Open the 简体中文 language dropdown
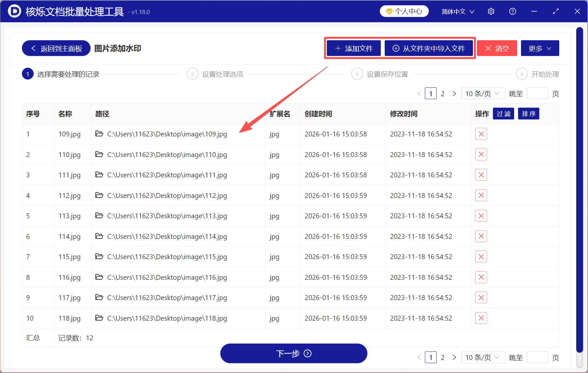588x373 pixels. [457, 11]
